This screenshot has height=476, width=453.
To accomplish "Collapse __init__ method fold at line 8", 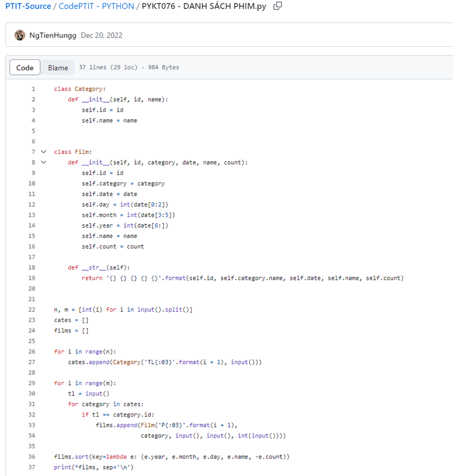I will 44,162.
